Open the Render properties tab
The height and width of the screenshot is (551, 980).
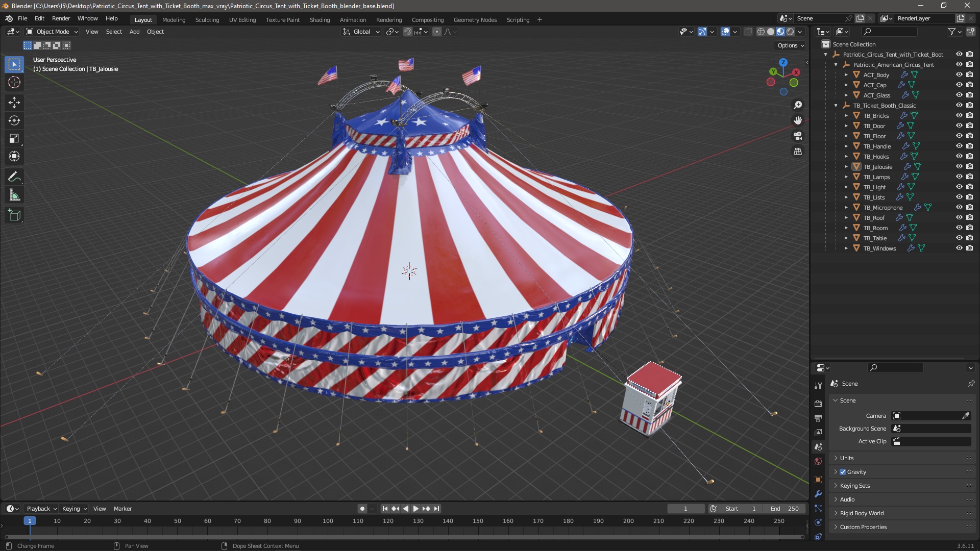coord(818,404)
